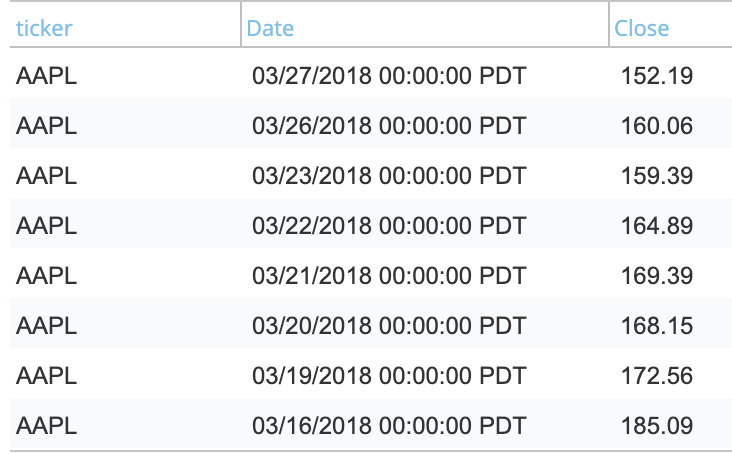
Task: Click the close value 172.56
Action: pyautogui.click(x=656, y=375)
